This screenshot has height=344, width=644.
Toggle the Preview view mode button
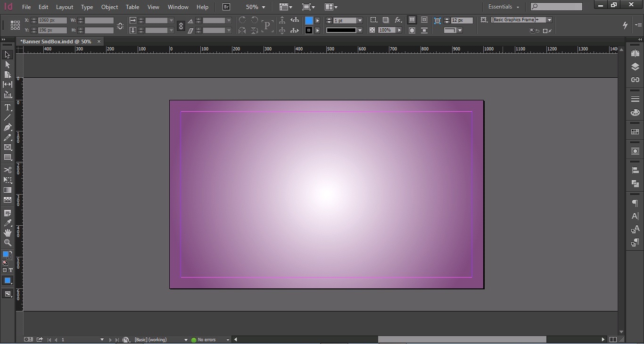[8, 294]
